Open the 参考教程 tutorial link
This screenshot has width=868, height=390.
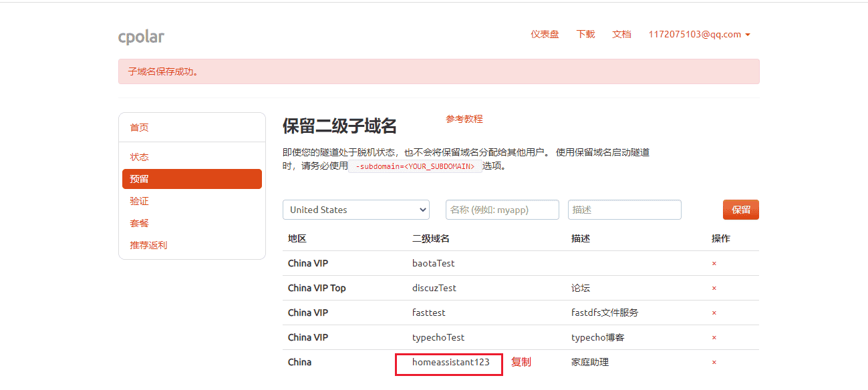(x=464, y=118)
